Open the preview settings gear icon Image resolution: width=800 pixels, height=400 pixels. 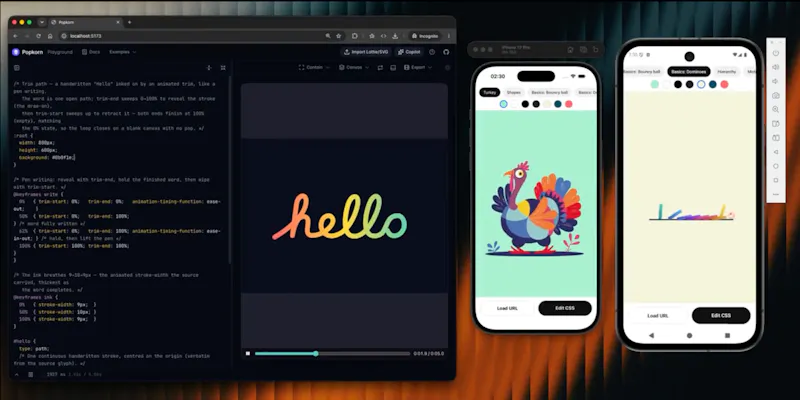[447, 67]
